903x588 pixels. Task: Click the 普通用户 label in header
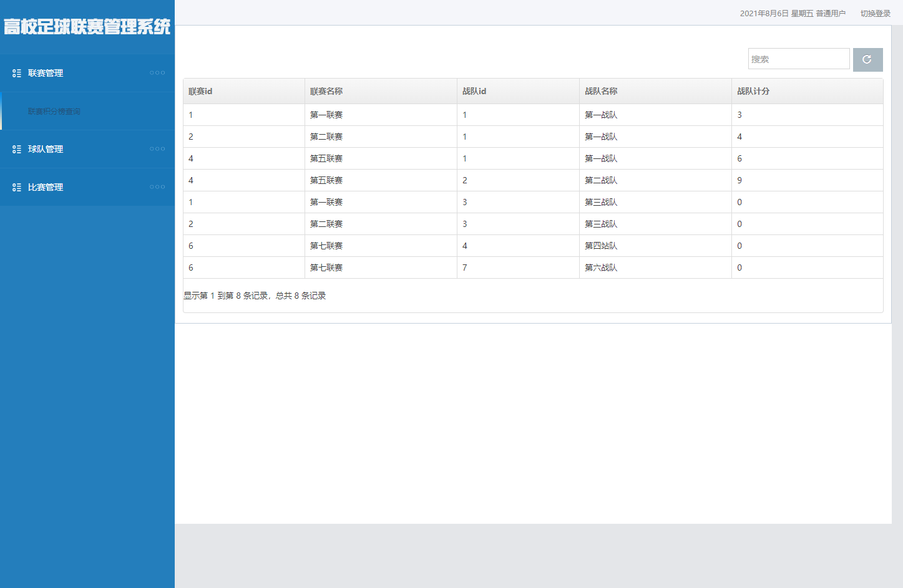[831, 14]
